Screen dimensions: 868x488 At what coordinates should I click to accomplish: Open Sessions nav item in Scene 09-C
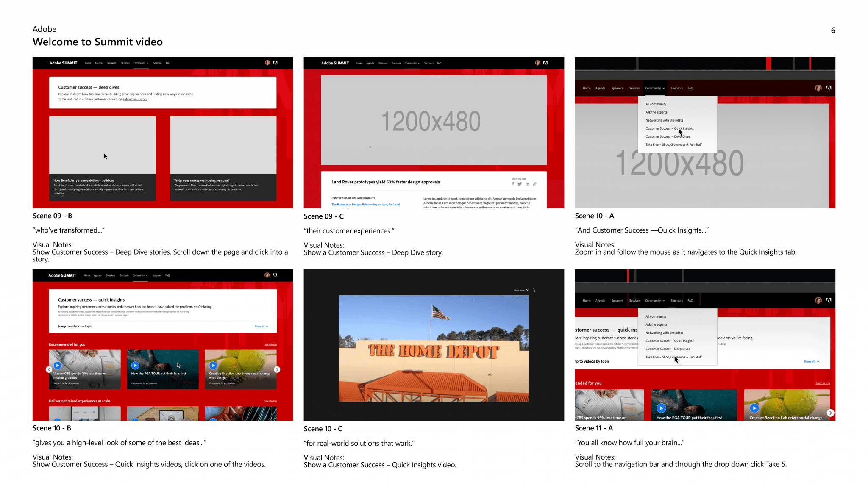coord(397,63)
